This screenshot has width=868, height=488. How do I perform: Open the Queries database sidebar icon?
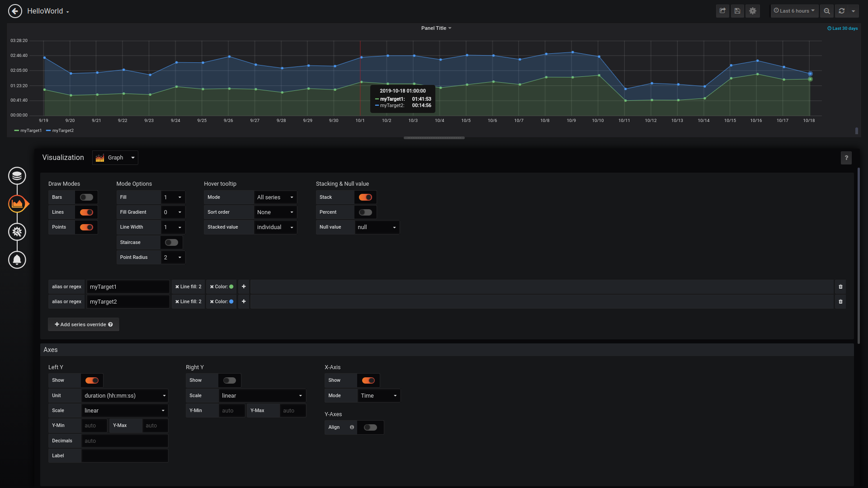click(x=17, y=176)
